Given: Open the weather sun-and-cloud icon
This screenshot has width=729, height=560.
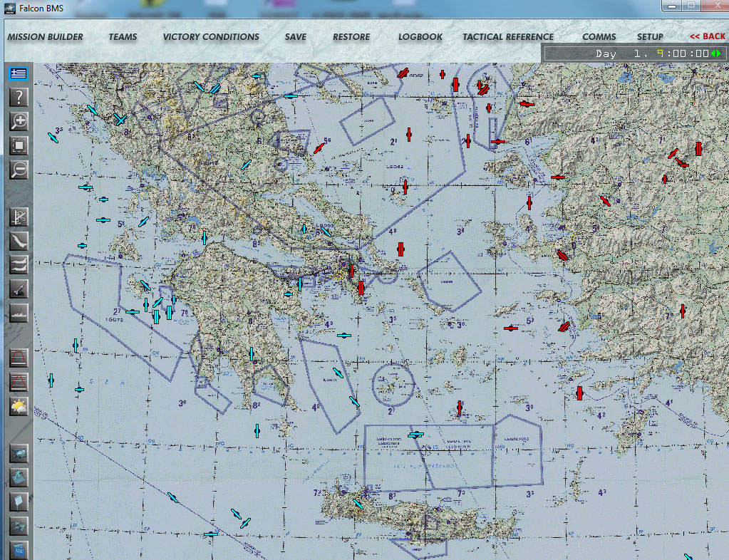Looking at the screenshot, I should (19, 406).
